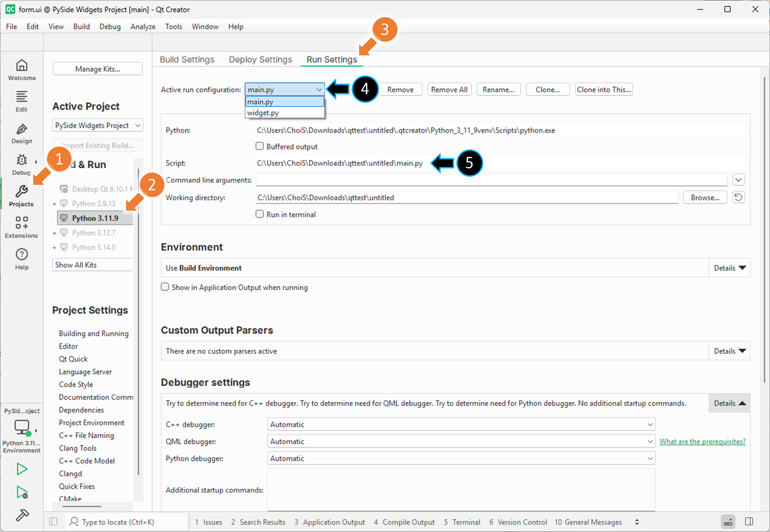The width and height of the screenshot is (770, 532).
Task: Collapse Debugger settings Details
Action: tap(730, 403)
